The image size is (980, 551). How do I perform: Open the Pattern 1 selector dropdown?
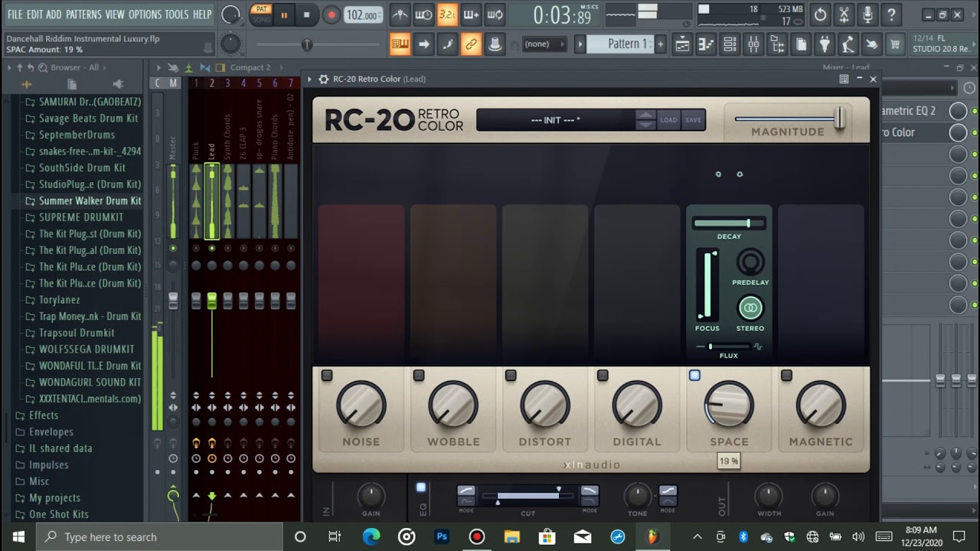(x=621, y=44)
